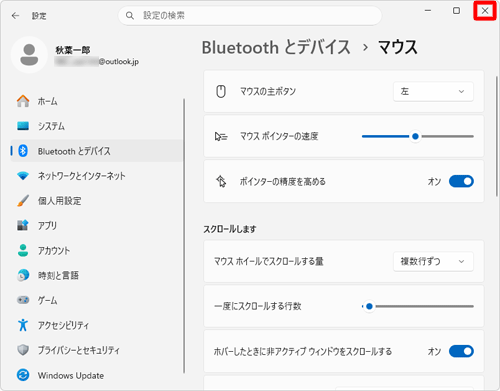Click the 一度にスクロールする行数 slider handle
Viewport: 500px width, 391px height.
tap(369, 306)
